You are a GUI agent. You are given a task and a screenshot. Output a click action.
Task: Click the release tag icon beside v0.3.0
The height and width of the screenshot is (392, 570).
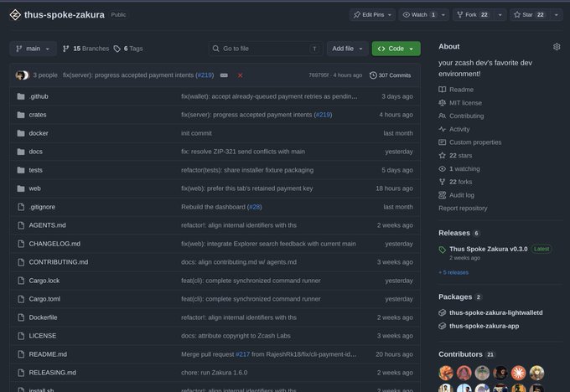point(442,250)
